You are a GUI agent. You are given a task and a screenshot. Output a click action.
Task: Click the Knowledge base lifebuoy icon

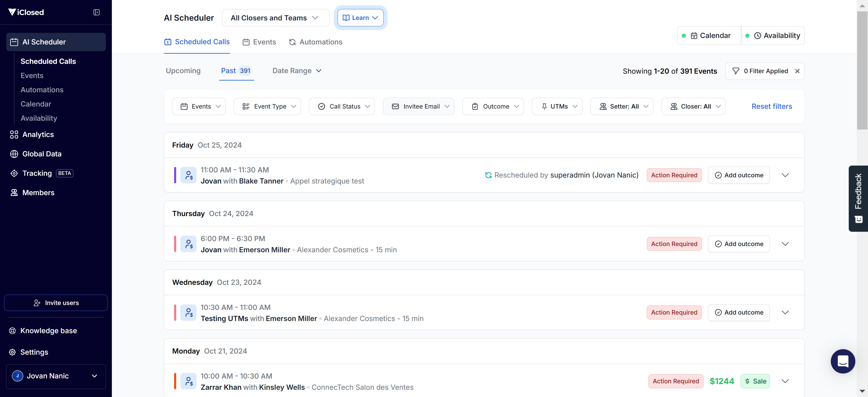point(12,331)
